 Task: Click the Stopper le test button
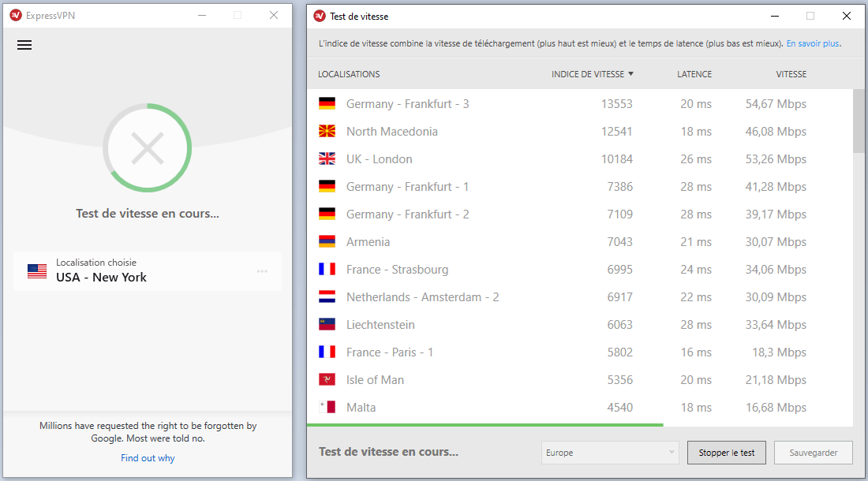pos(726,453)
